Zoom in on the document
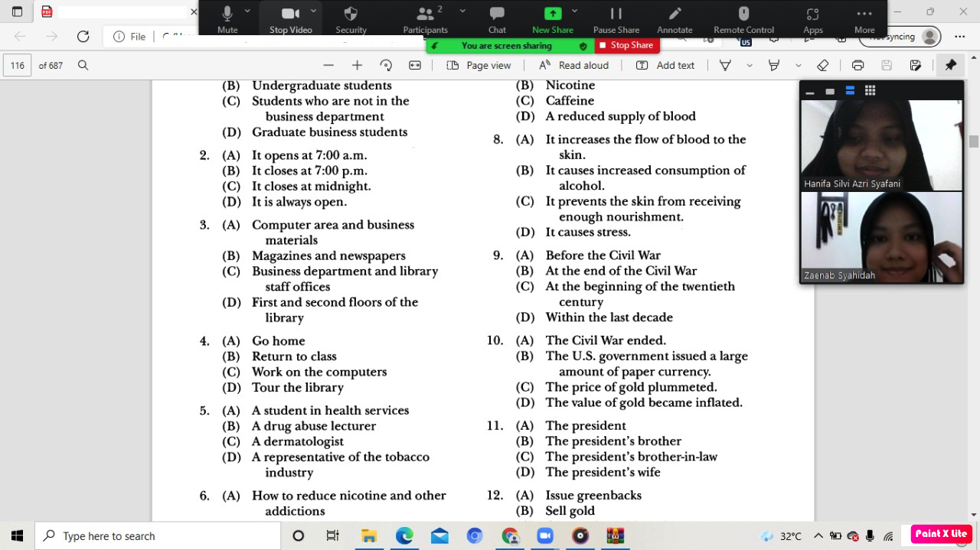Viewport: 980px width, 550px height. tap(357, 65)
